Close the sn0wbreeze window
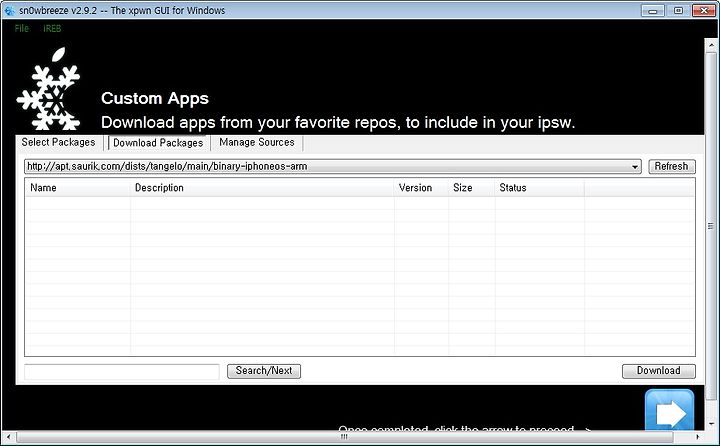 click(704, 10)
